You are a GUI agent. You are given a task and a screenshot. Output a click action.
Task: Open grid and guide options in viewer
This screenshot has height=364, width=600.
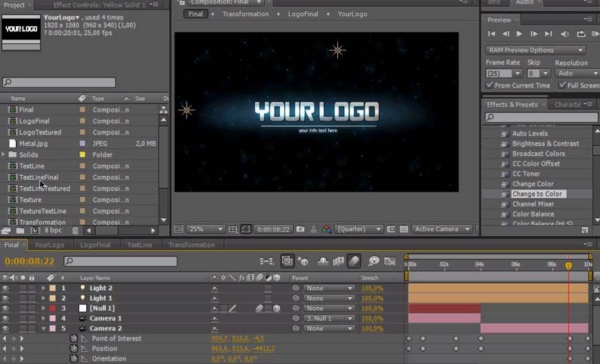[232, 229]
